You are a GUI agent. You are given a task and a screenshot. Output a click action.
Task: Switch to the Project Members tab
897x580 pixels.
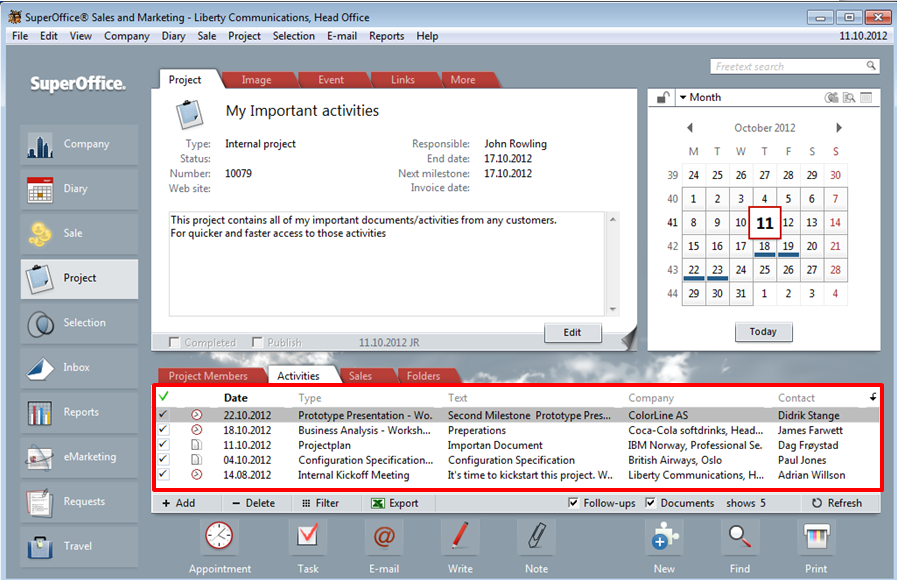tap(208, 376)
